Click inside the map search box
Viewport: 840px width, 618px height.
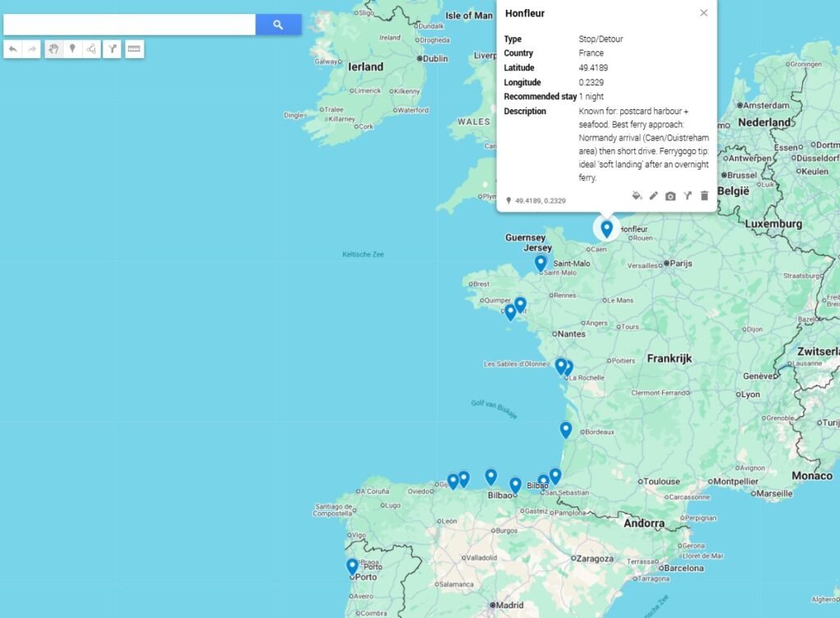point(130,25)
